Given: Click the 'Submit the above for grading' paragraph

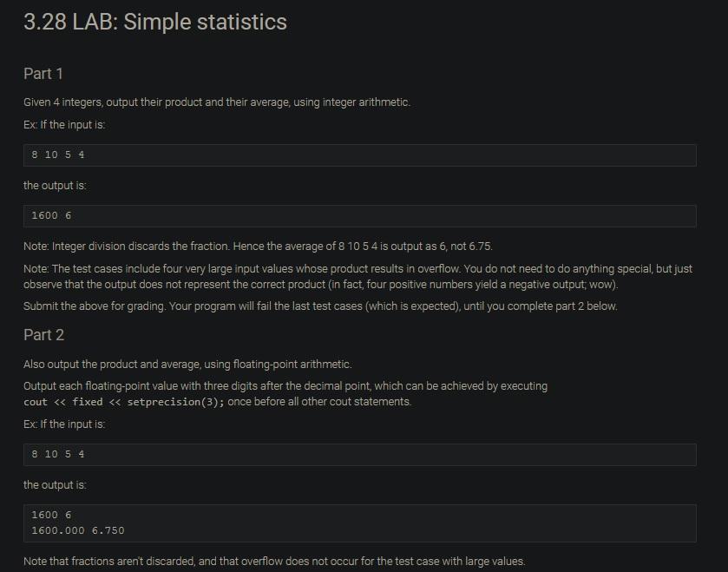Looking at the screenshot, I should click(x=320, y=306).
